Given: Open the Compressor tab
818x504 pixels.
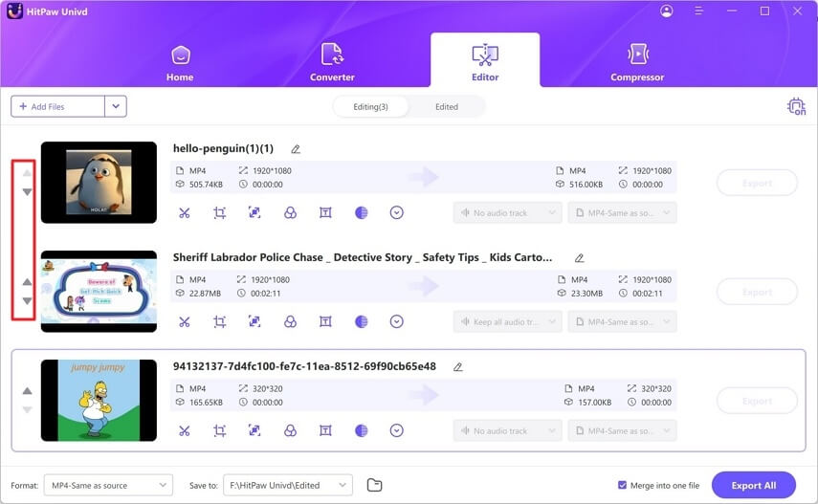Looking at the screenshot, I should click(x=637, y=62).
